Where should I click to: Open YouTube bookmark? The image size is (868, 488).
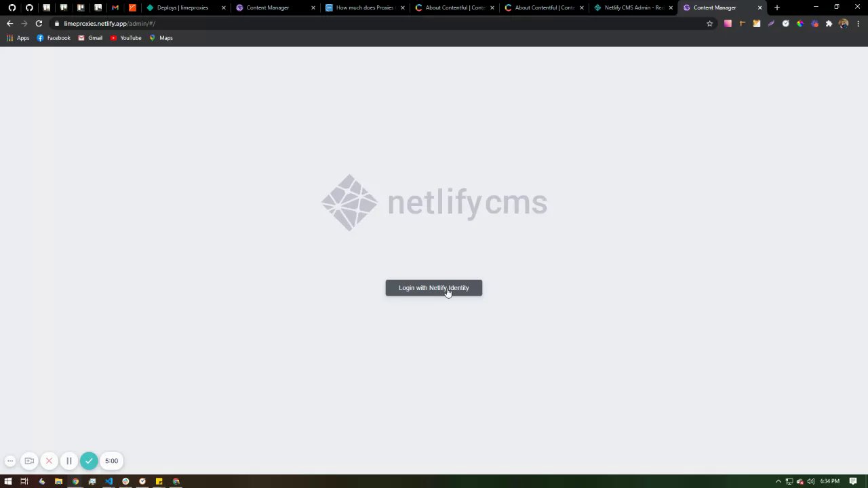[126, 38]
